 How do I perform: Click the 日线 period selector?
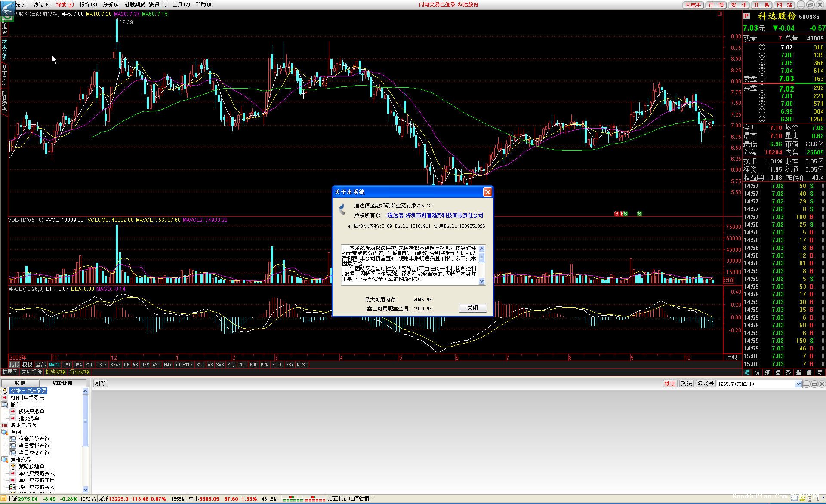coord(732,357)
